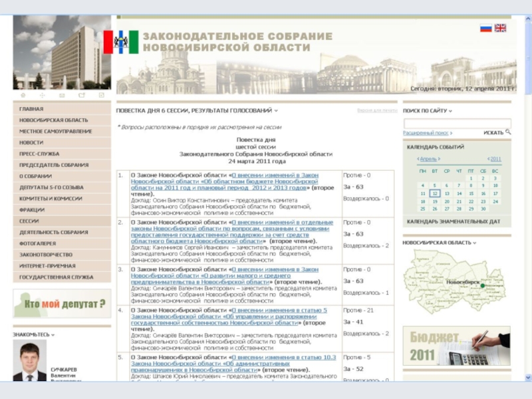Open the item 4 law link on статью 5
532x399 pixels.
229,317
